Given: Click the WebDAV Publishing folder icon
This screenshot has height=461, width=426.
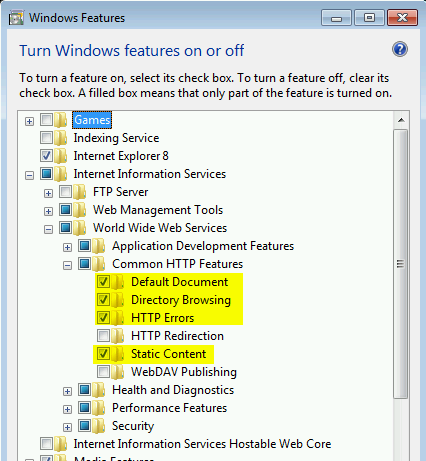Looking at the screenshot, I should coord(118,372).
